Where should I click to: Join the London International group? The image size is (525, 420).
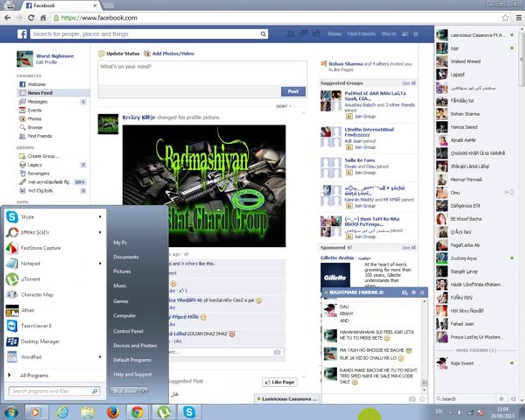[361, 147]
